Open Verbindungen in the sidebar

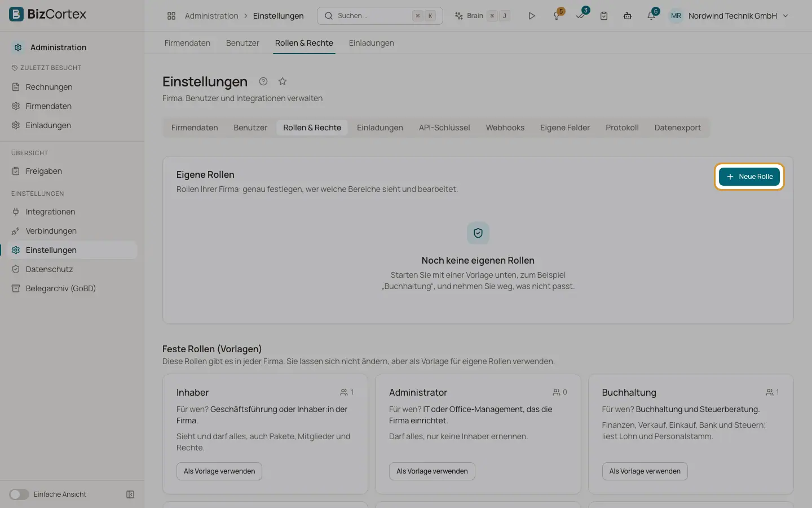(x=73, y=231)
